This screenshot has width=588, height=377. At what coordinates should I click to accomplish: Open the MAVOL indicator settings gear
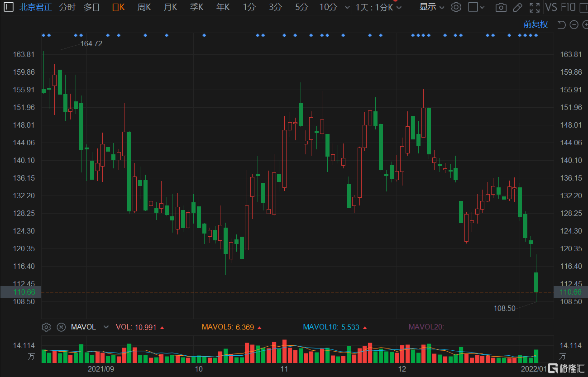[x=46, y=327]
